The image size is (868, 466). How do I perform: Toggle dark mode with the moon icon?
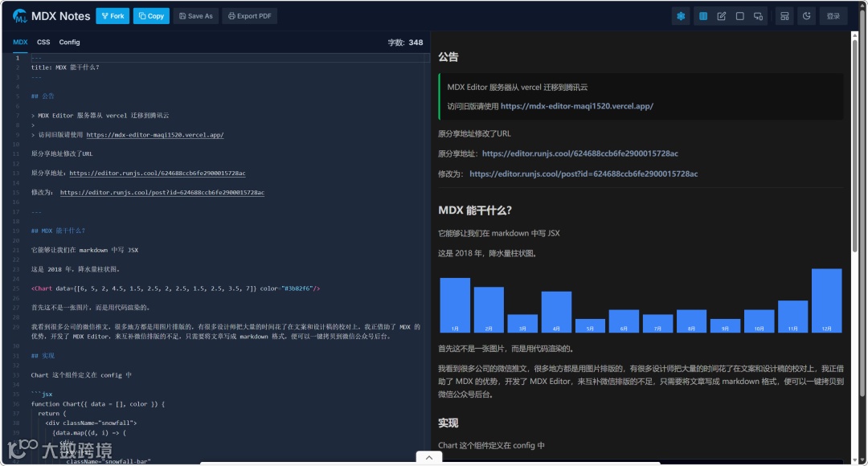807,16
